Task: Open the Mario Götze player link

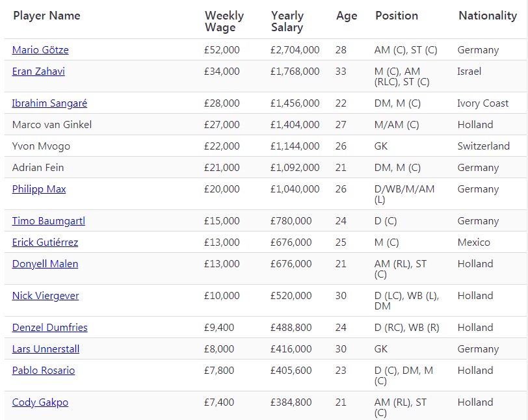Action: click(x=40, y=50)
